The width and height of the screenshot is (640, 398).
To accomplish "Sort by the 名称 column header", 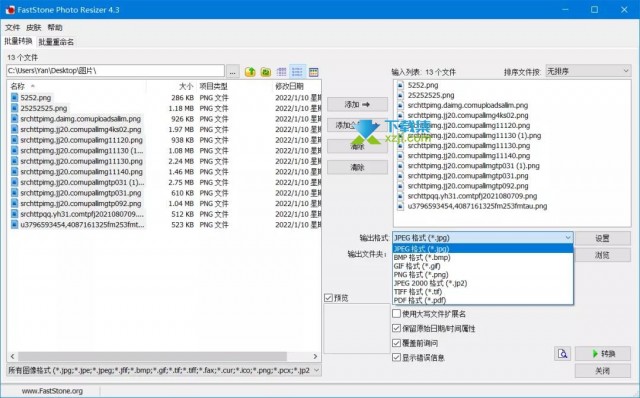I will [77, 86].
